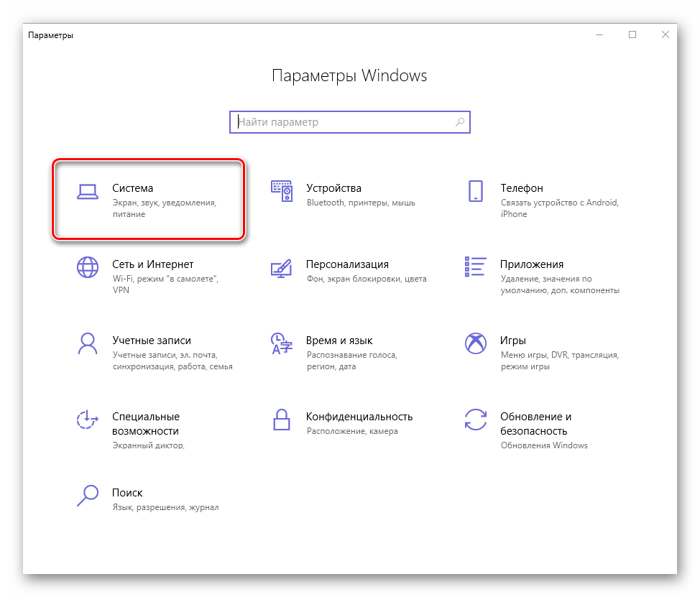Click the 'Язык, разрешения, журнал' search description
This screenshot has height=597, width=700.
click(165, 508)
